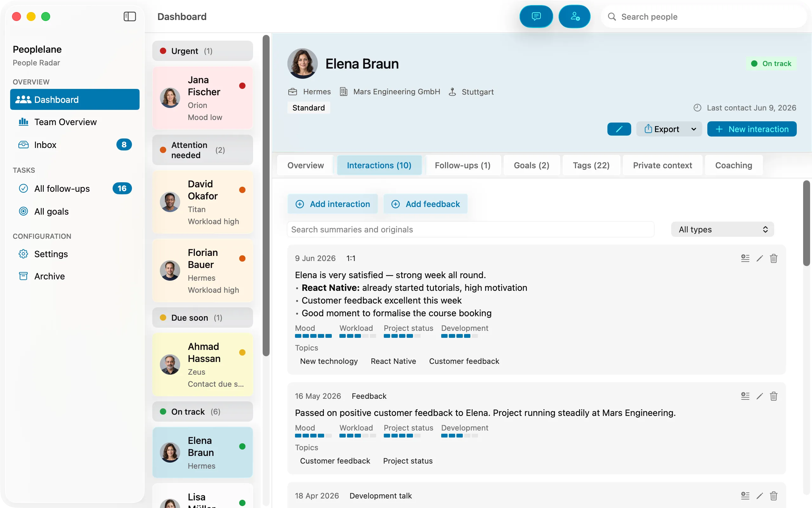Switch to the Follow-ups (1) tab
Screen dimensions: 812x508
pos(462,165)
